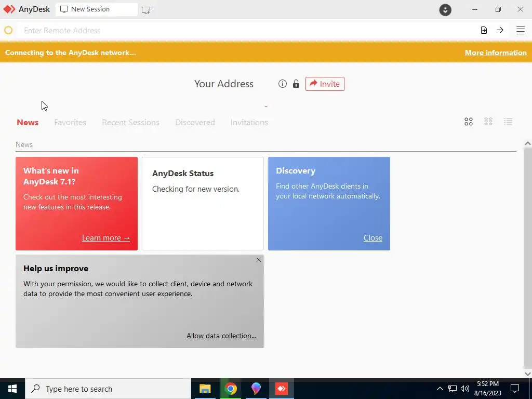Select the News tab

(x=28, y=122)
